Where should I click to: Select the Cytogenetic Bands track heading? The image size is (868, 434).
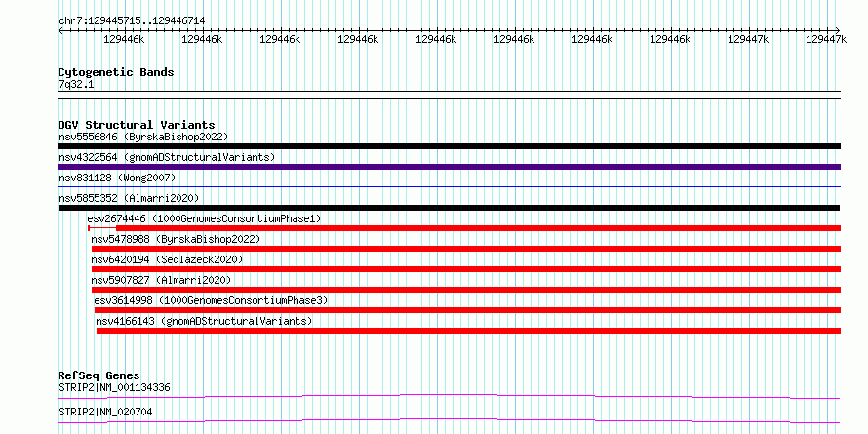click(116, 72)
